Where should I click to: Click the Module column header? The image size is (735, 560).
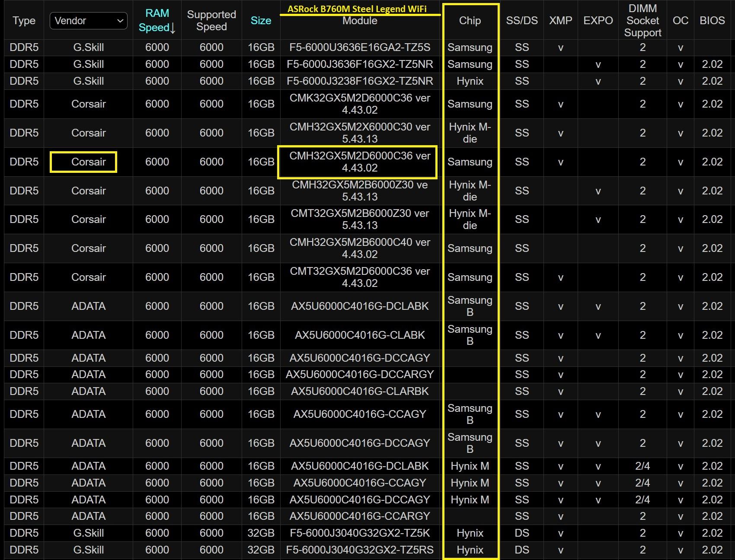coord(360,21)
